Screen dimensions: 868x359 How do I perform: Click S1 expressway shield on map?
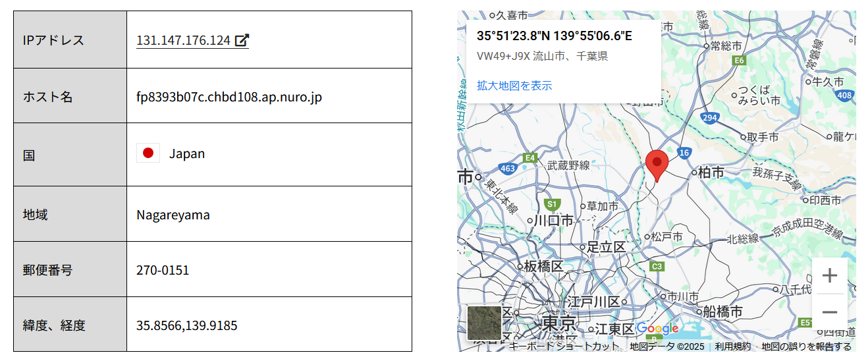[553, 204]
